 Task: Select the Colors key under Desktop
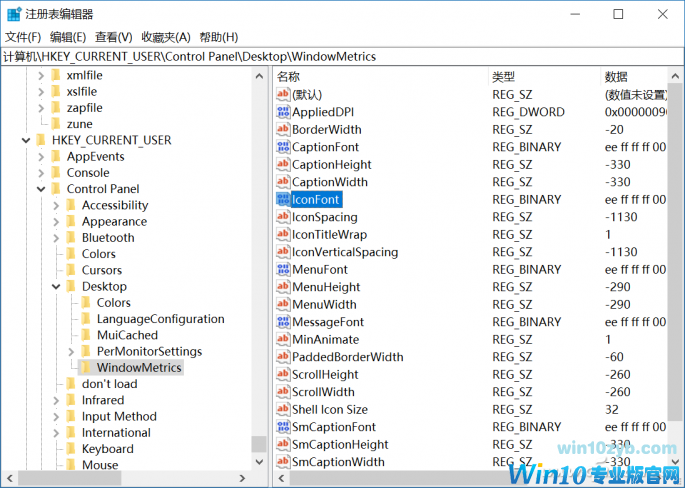point(114,302)
